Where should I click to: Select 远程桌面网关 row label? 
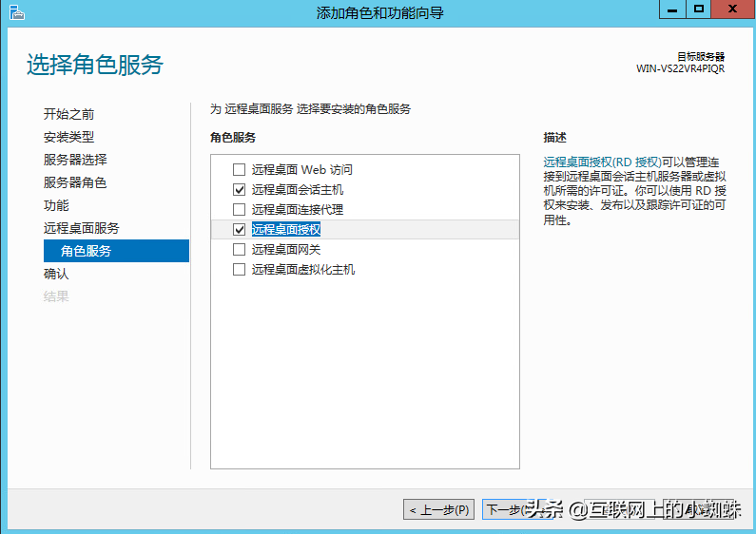click(286, 249)
